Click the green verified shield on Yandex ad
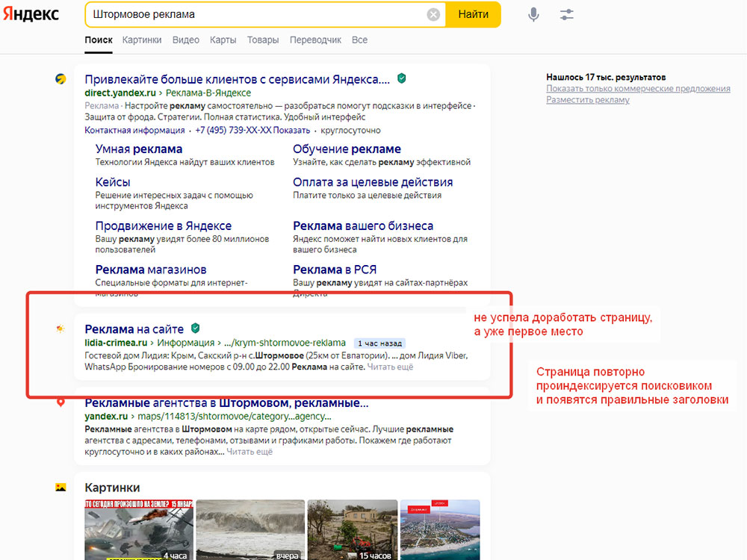The width and height of the screenshot is (747, 560). pyautogui.click(x=402, y=78)
